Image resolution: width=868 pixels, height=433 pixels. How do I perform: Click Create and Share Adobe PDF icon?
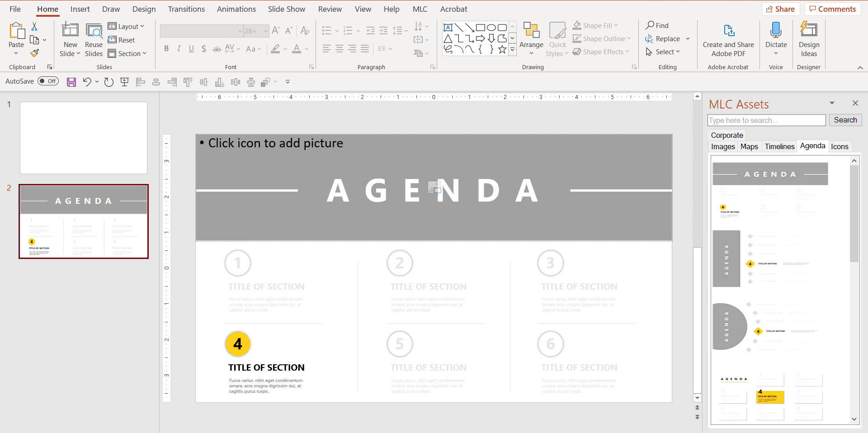(x=729, y=31)
